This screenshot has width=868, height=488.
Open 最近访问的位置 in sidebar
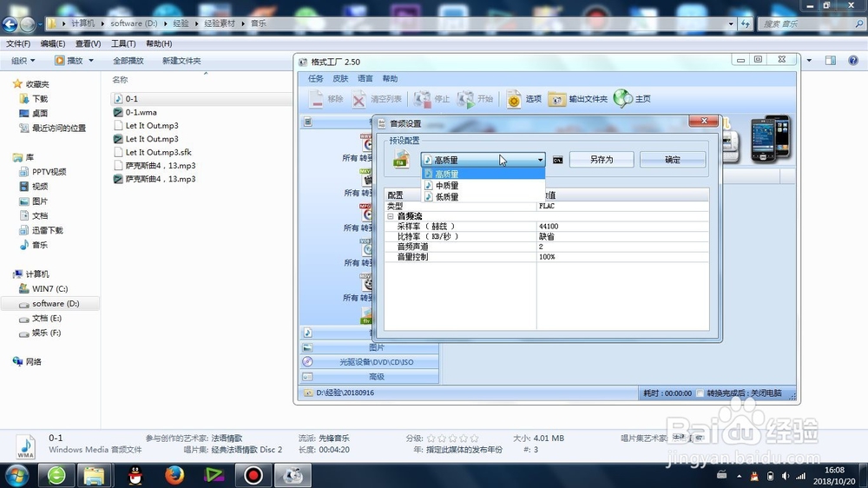click(59, 128)
